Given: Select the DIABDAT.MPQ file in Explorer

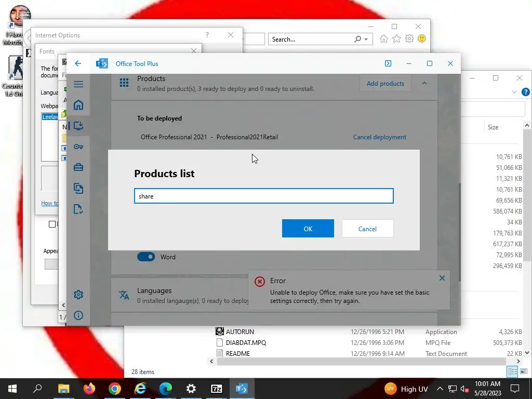Looking at the screenshot, I should (246, 343).
